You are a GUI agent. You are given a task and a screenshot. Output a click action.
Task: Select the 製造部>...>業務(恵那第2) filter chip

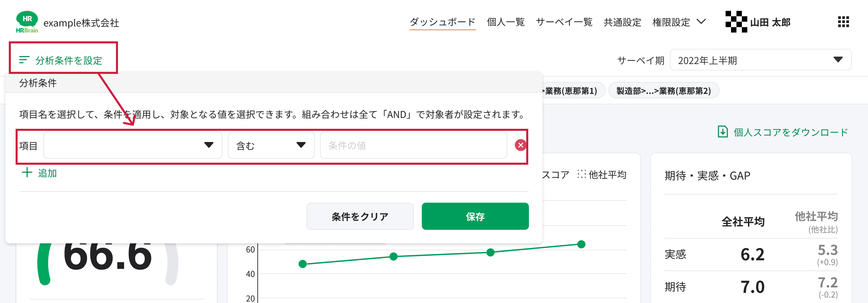click(x=664, y=90)
